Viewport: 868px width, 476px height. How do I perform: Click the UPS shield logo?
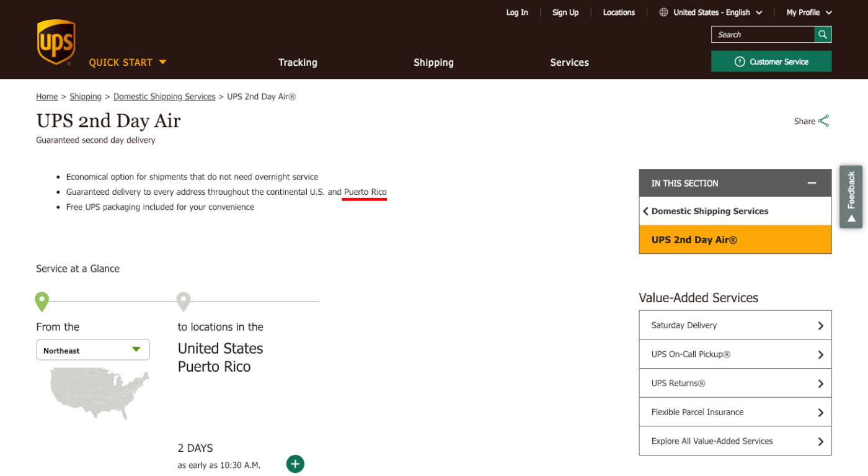[x=55, y=41]
